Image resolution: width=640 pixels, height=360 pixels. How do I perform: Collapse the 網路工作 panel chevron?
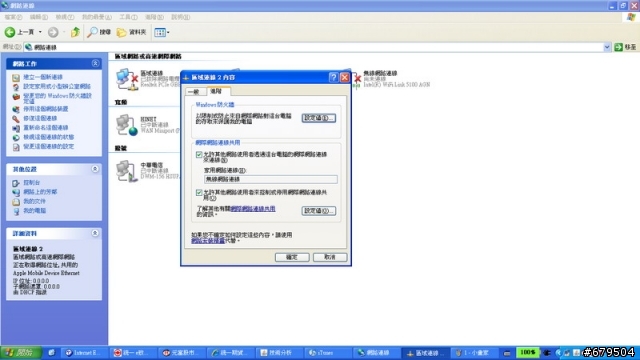coord(95,63)
